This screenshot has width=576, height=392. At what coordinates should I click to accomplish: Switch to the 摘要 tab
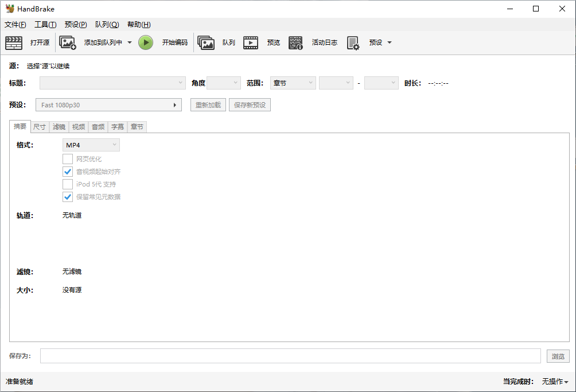[20, 126]
